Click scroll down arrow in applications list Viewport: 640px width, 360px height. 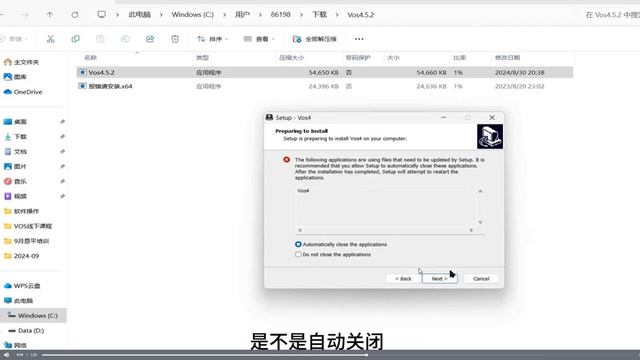pos(480,222)
